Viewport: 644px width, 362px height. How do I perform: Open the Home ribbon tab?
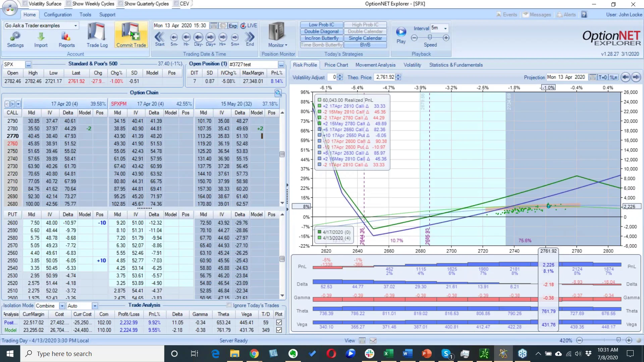click(x=30, y=15)
